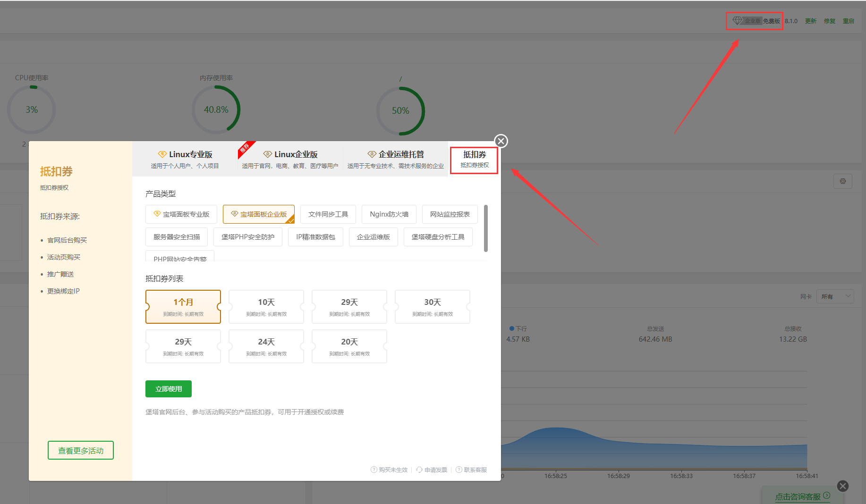
Task: Pick the 30天 coupon card
Action: coord(433,307)
